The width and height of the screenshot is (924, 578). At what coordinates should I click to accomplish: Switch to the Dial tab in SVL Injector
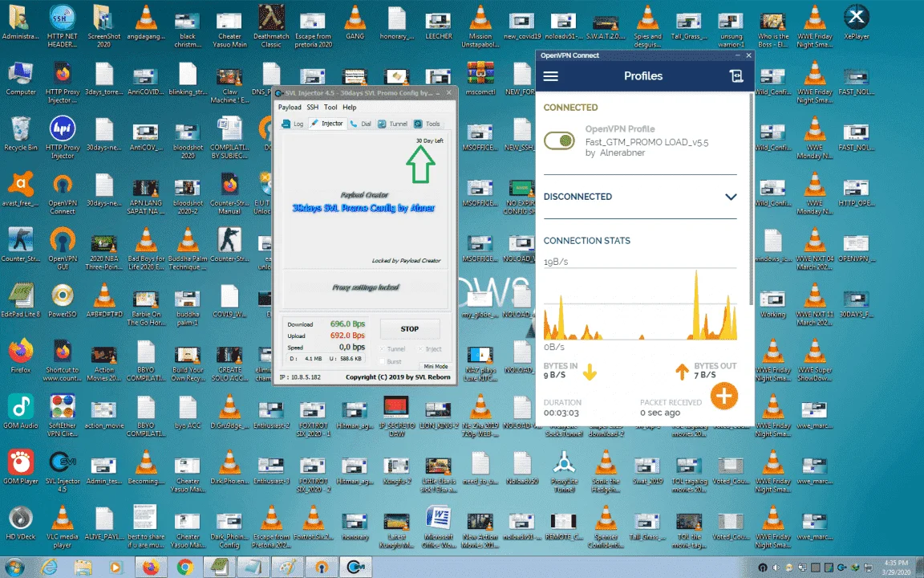point(361,124)
